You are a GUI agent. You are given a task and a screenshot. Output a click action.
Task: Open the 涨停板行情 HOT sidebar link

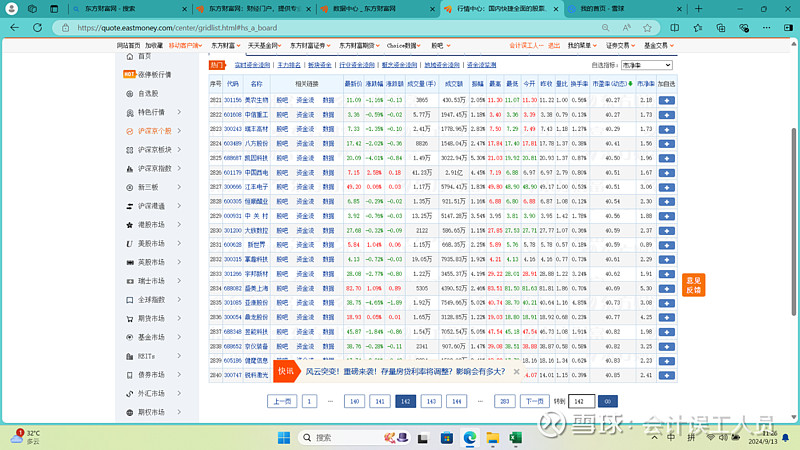tap(147, 74)
